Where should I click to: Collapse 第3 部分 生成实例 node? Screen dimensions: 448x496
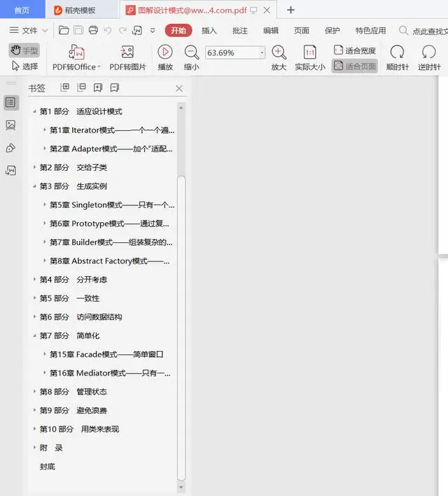pyautogui.click(x=34, y=186)
